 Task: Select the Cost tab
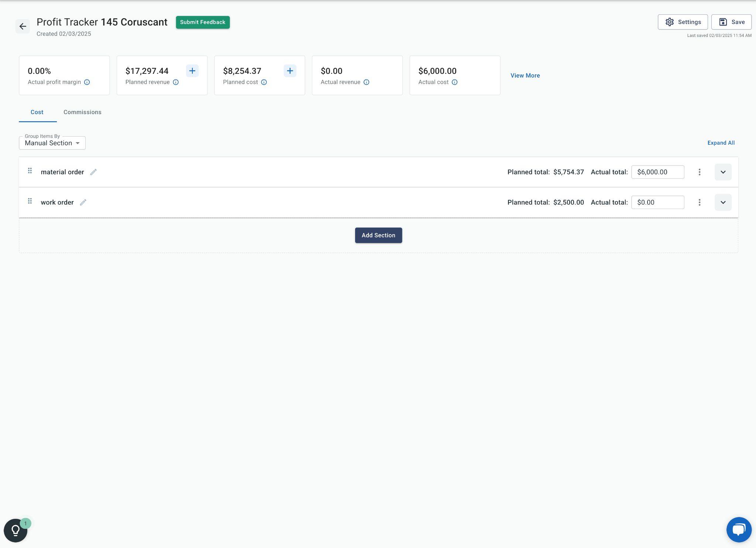tap(37, 112)
